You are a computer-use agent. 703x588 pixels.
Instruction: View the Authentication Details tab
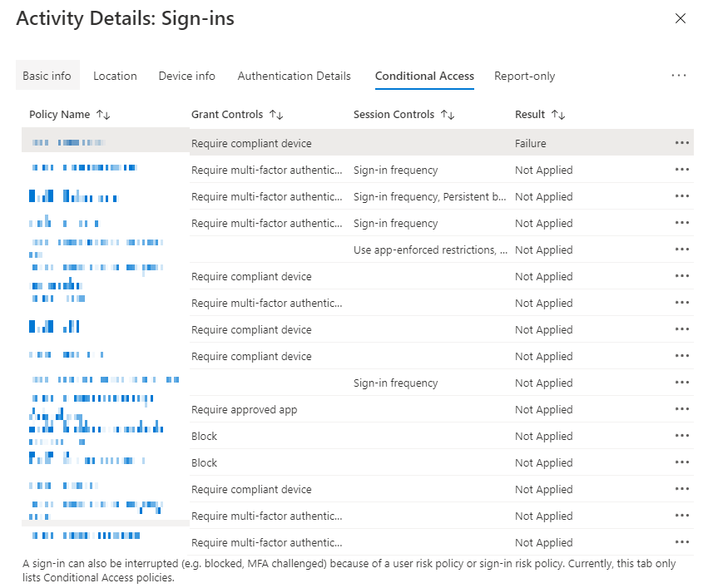(294, 76)
